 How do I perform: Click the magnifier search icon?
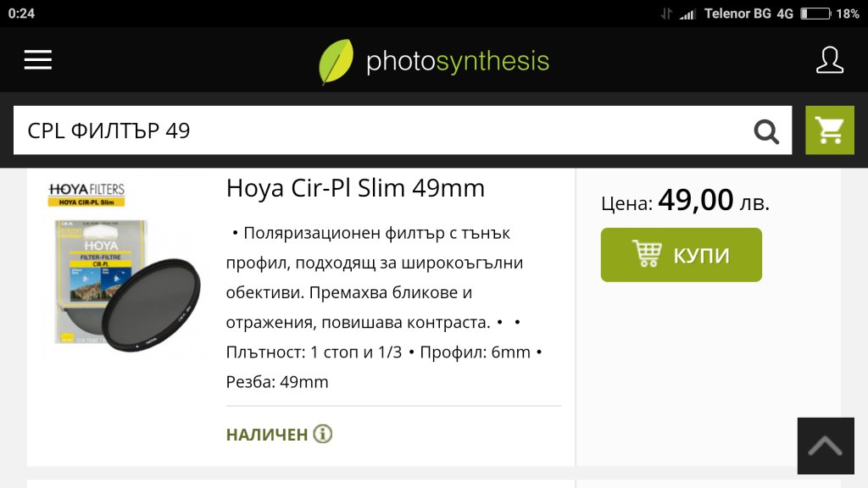[x=766, y=131]
